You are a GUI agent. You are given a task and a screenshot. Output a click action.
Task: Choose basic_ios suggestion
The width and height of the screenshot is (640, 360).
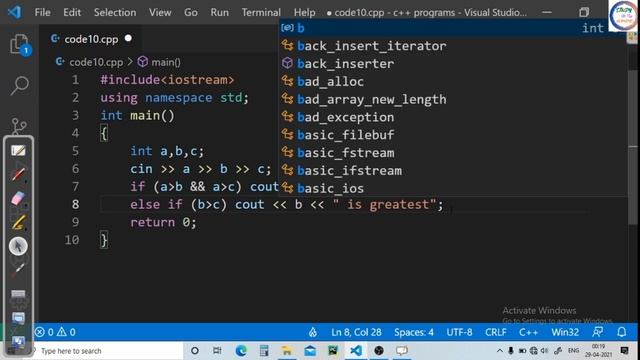coord(453,188)
